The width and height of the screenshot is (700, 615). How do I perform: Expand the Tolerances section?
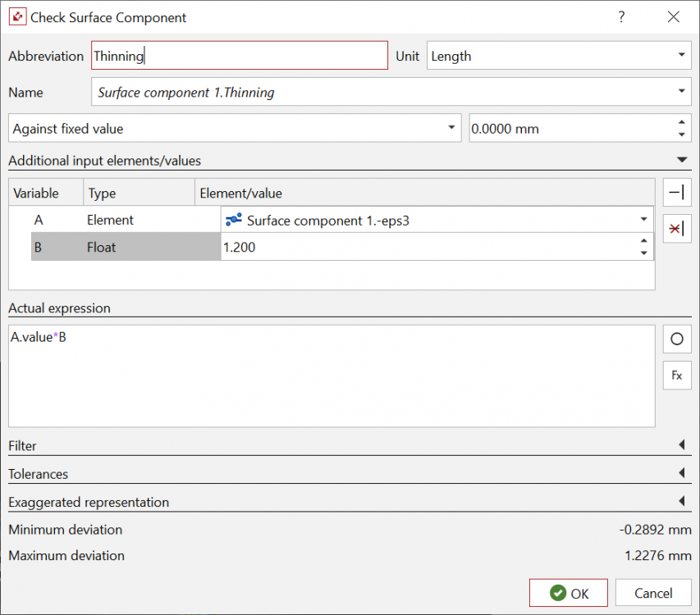pos(681,474)
